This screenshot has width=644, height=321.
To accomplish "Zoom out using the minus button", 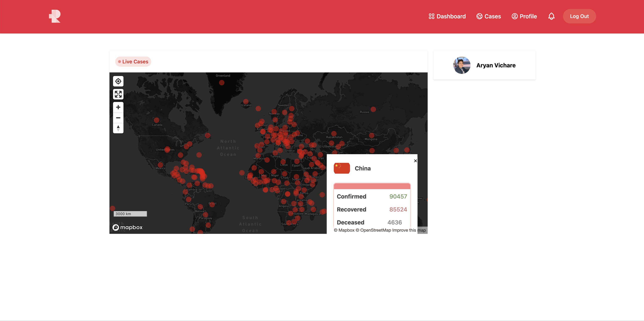I will pyautogui.click(x=118, y=118).
